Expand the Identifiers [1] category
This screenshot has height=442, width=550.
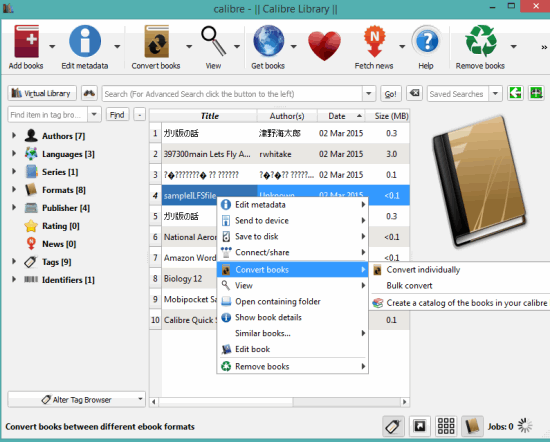pos(14,280)
